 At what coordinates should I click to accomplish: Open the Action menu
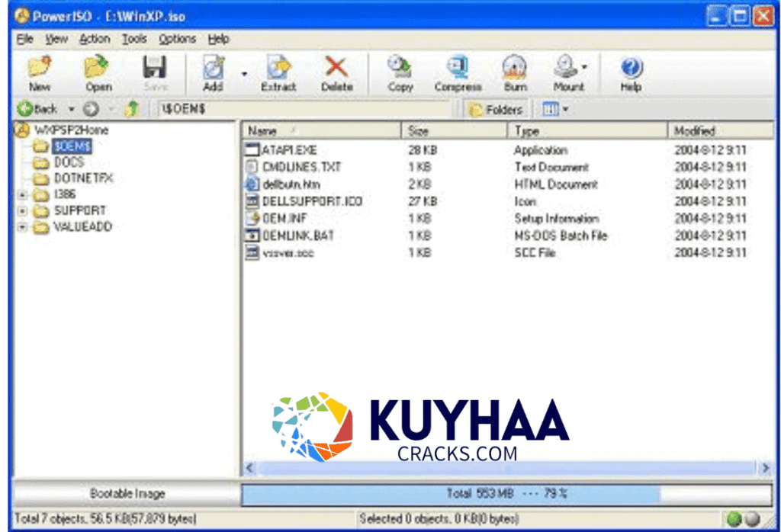click(x=94, y=39)
